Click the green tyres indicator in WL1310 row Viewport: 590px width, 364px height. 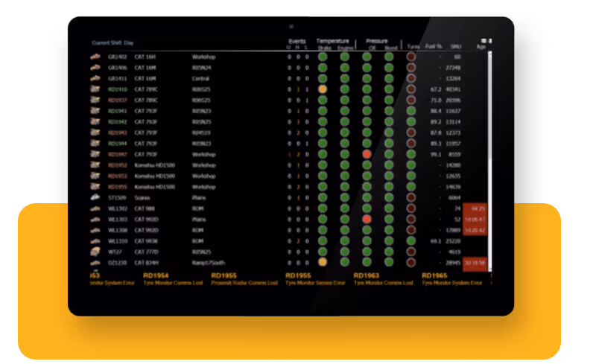point(411,241)
